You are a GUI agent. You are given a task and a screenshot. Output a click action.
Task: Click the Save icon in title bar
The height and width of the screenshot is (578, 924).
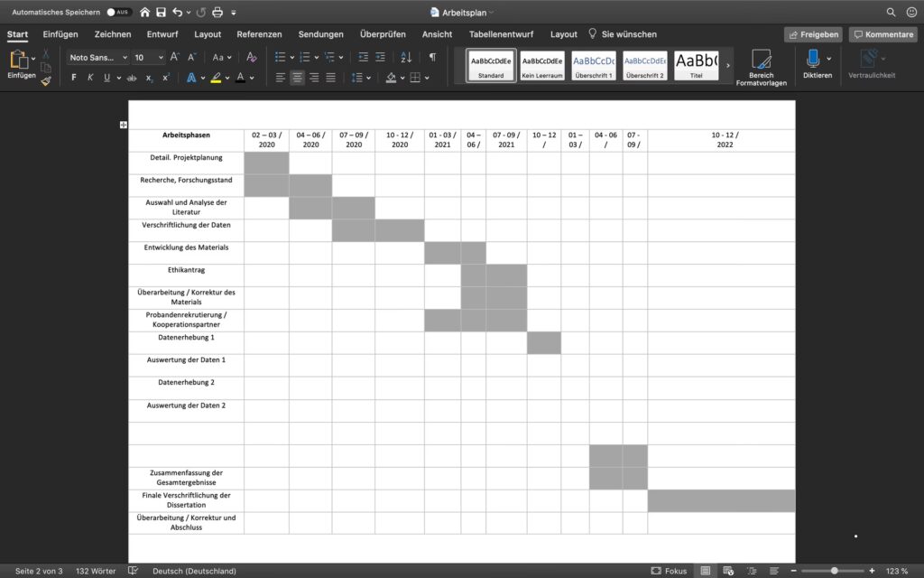161,13
